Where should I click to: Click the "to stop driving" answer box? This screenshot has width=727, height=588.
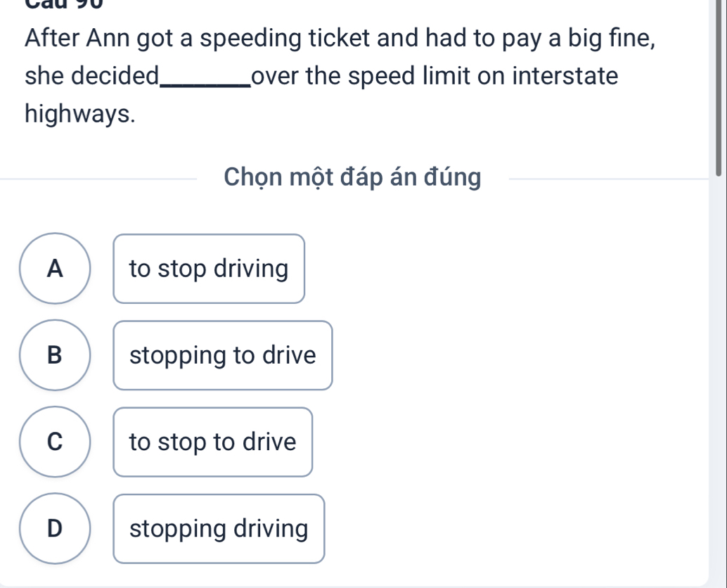209,269
